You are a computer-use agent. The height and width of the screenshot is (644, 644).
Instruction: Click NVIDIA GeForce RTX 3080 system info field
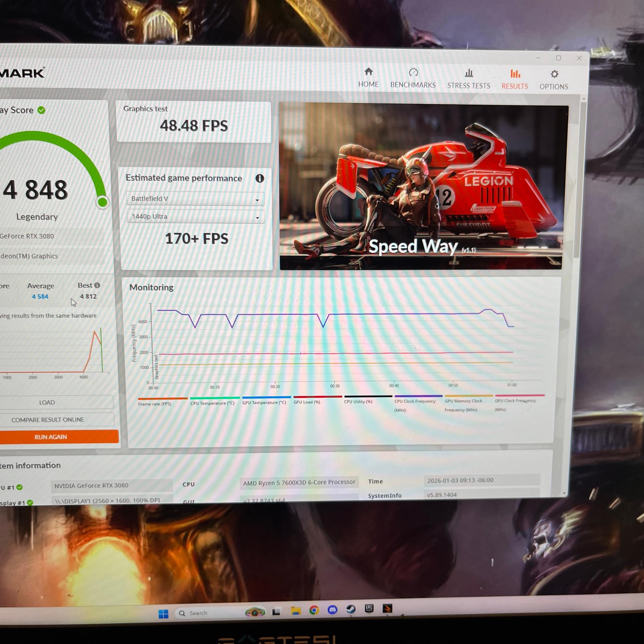(112, 485)
